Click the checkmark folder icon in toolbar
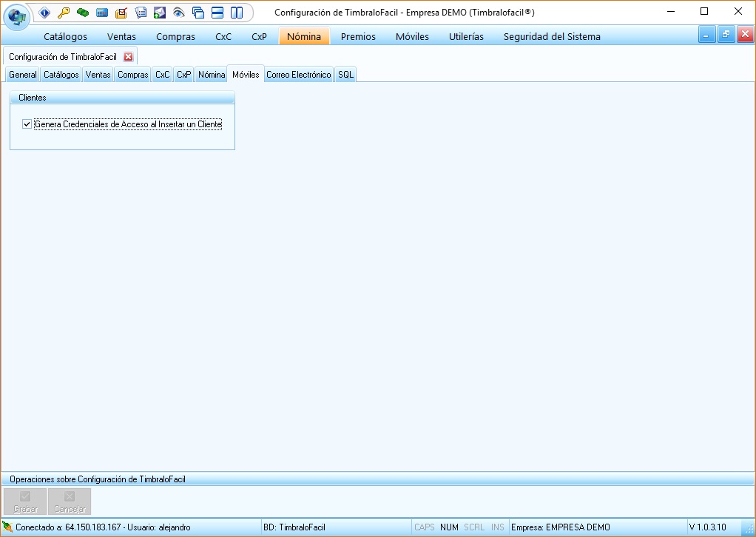Viewport: 756px width, 537px height. 121,13
